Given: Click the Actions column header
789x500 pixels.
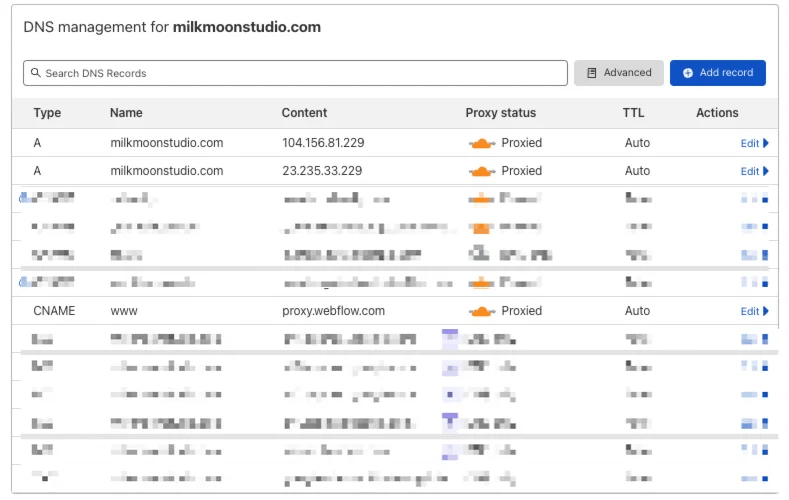Looking at the screenshot, I should [717, 113].
